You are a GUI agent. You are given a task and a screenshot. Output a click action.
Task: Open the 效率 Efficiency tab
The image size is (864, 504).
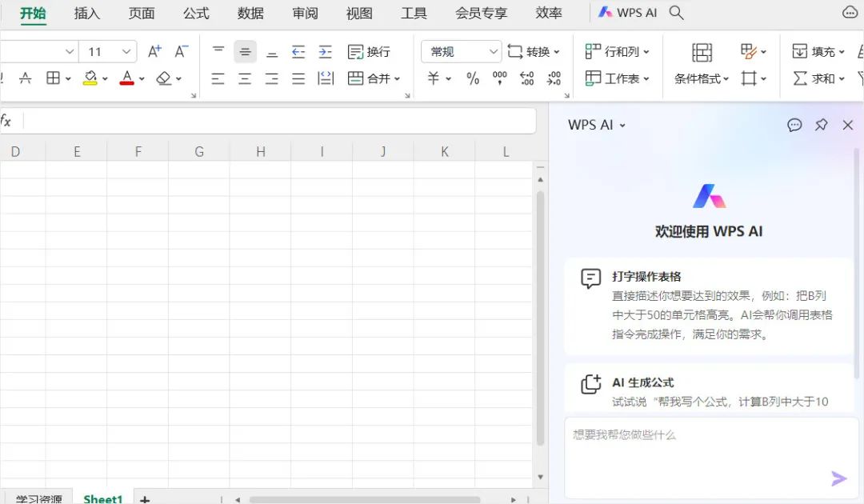tap(549, 14)
